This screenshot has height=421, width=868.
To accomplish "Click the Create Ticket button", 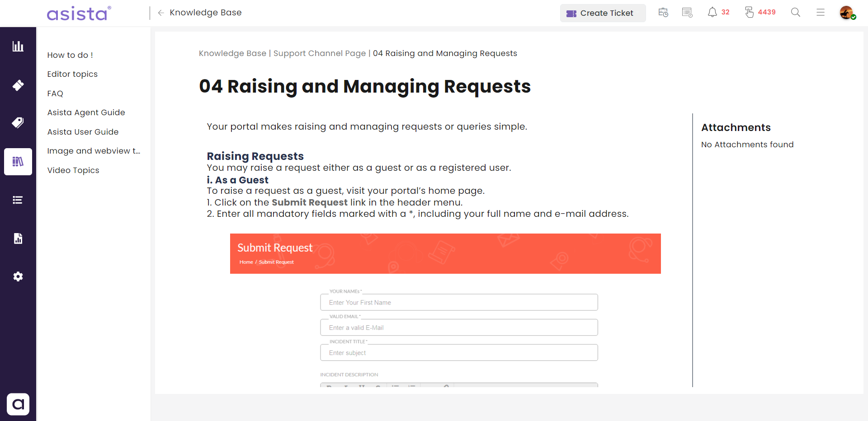I will pos(603,13).
